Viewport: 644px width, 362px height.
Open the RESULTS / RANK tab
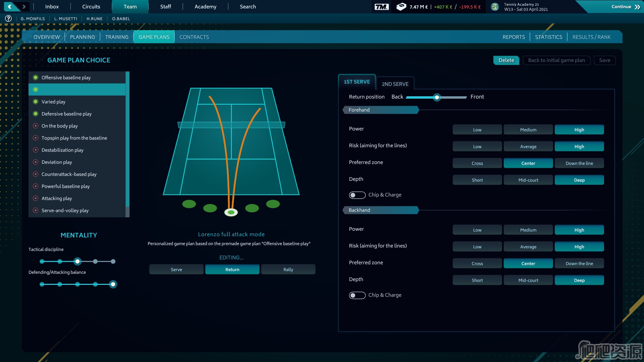point(591,37)
